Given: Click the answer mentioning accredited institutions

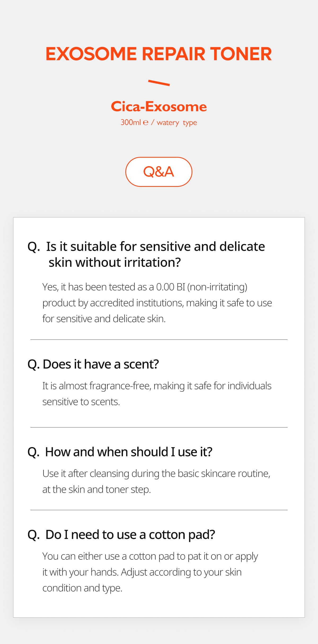Looking at the screenshot, I should point(157,303).
